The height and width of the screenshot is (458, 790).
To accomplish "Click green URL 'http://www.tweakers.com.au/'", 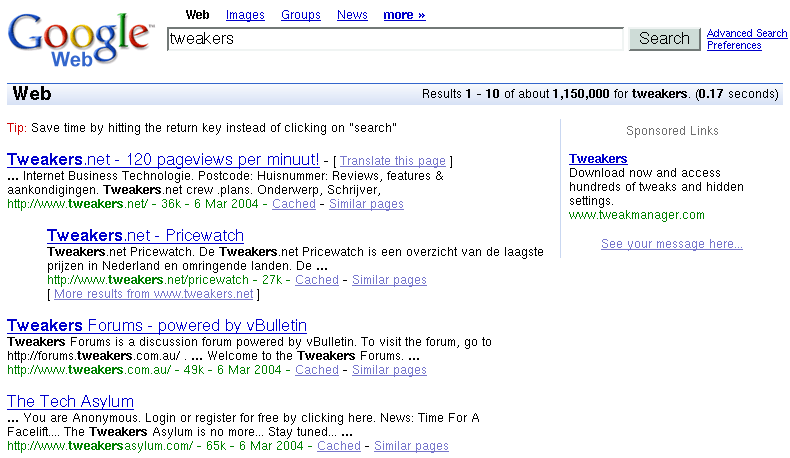I will (x=89, y=370).
